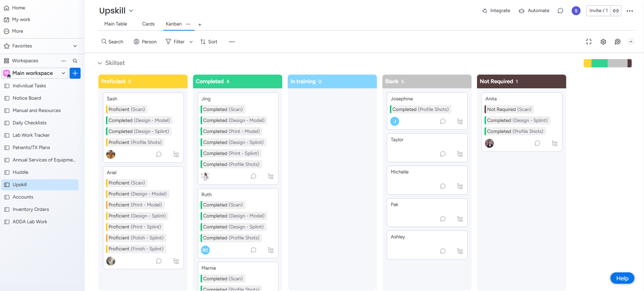Image resolution: width=644 pixels, height=291 pixels.
Task: Click the Help button
Action: [622, 279]
